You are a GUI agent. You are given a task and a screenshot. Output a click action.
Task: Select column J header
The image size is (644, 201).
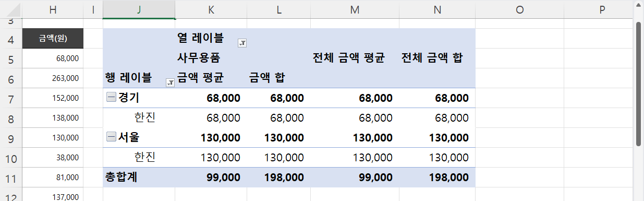[139, 9]
